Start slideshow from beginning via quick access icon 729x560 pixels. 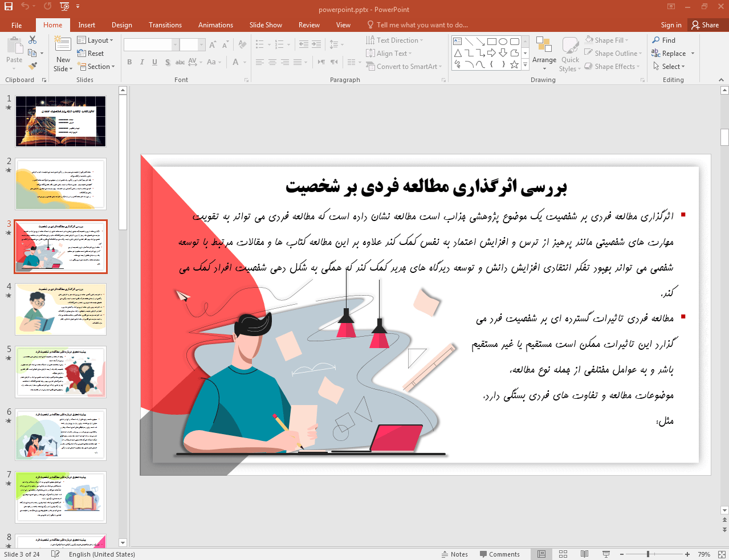click(64, 6)
